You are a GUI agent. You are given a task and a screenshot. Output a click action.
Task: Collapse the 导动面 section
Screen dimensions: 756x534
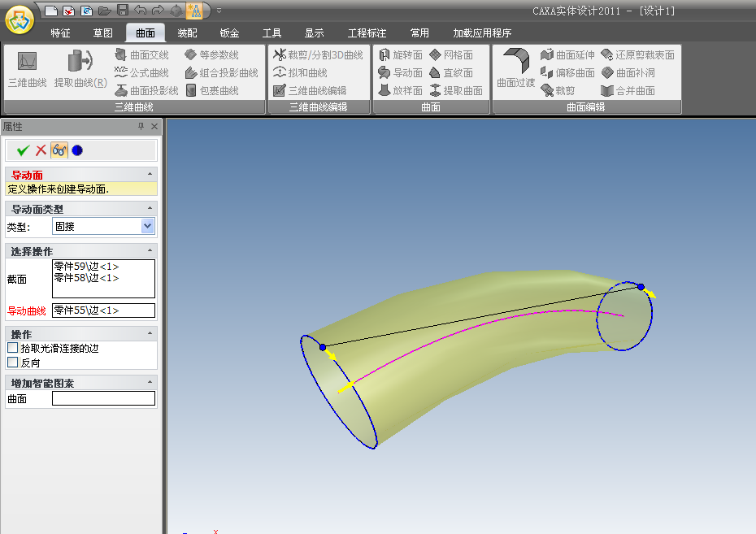pyautogui.click(x=150, y=174)
